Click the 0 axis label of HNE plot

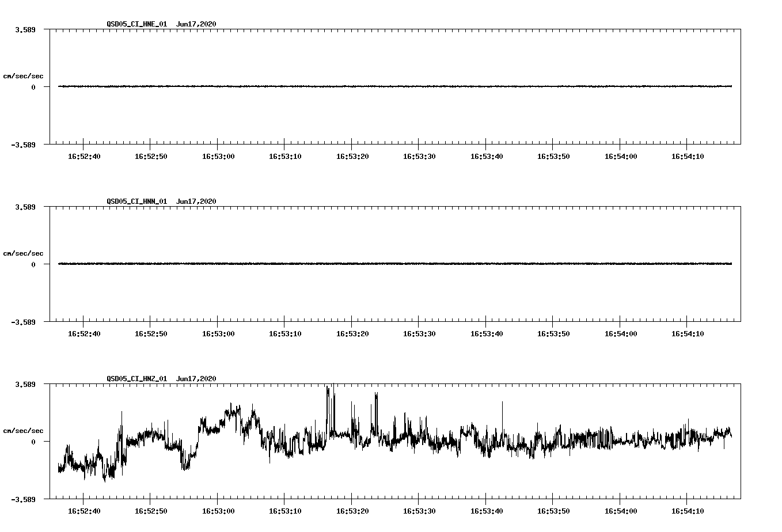point(33,87)
